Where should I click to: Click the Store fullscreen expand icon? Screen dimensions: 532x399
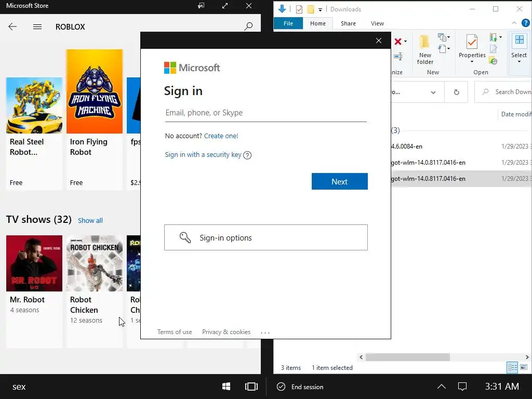pyautogui.click(x=225, y=6)
